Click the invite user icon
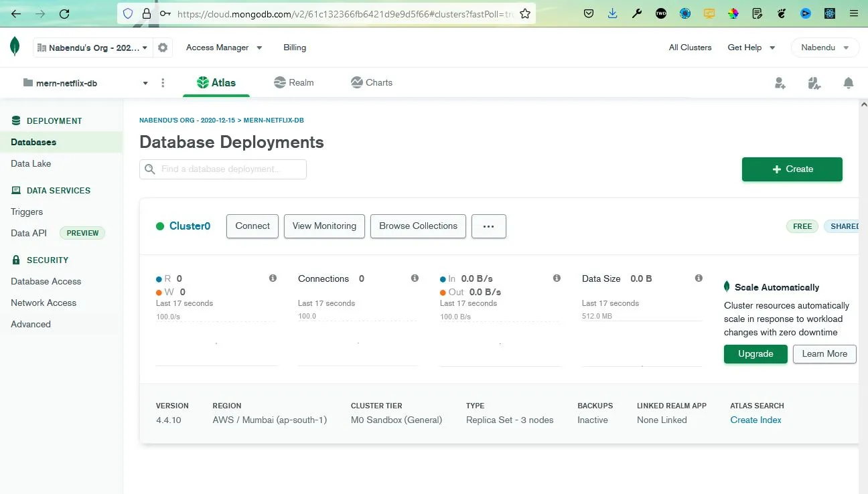868x494 pixels. tap(780, 83)
